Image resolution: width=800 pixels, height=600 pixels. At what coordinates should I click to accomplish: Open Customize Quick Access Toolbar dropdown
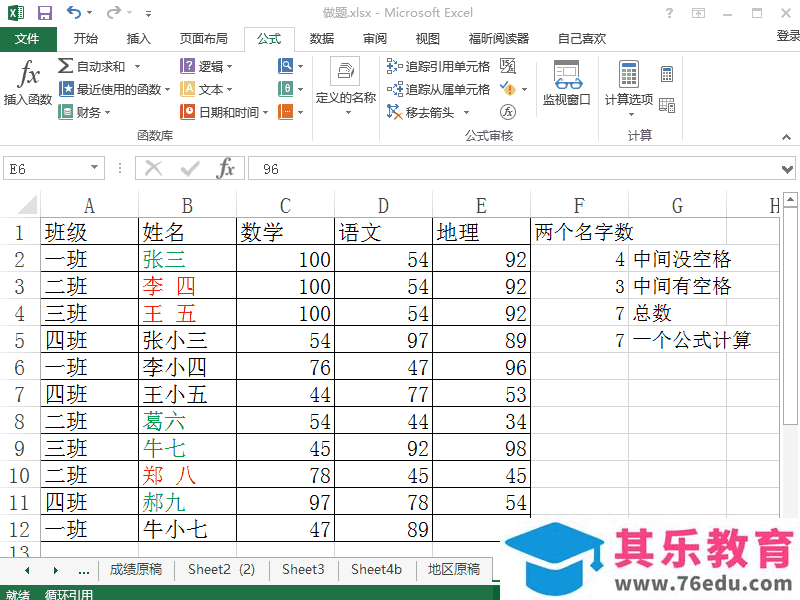pos(148,14)
